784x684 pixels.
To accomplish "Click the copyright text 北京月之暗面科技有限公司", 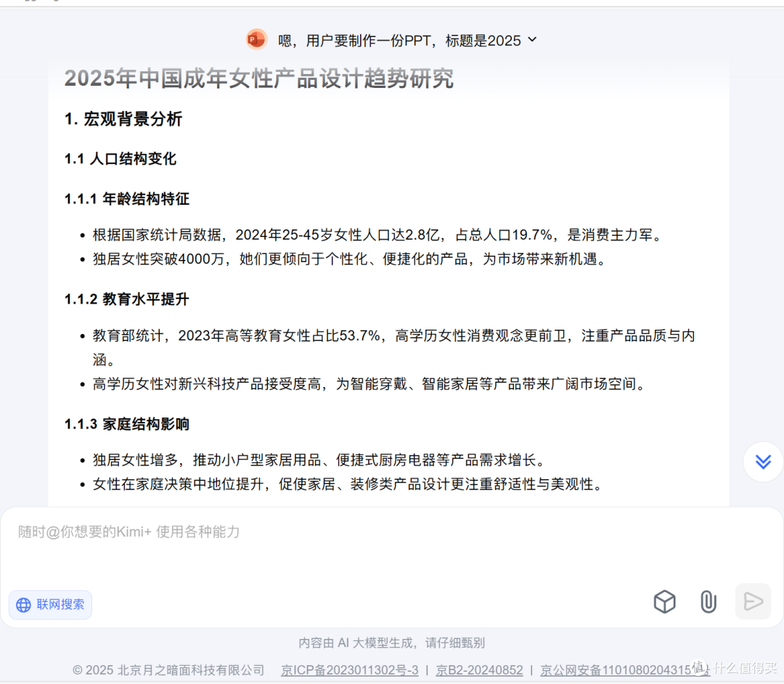I will (x=168, y=670).
